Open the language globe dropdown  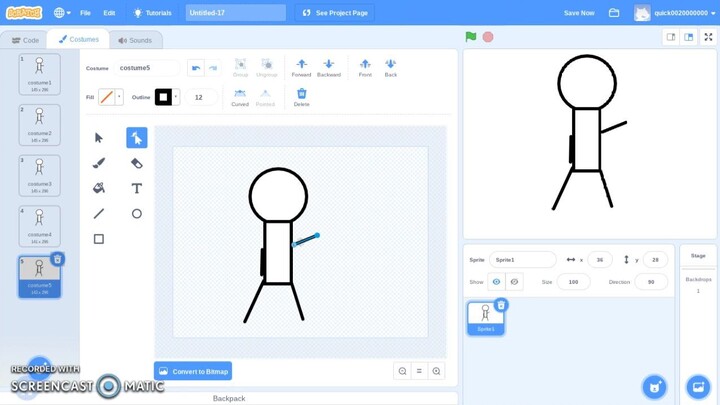(x=62, y=13)
